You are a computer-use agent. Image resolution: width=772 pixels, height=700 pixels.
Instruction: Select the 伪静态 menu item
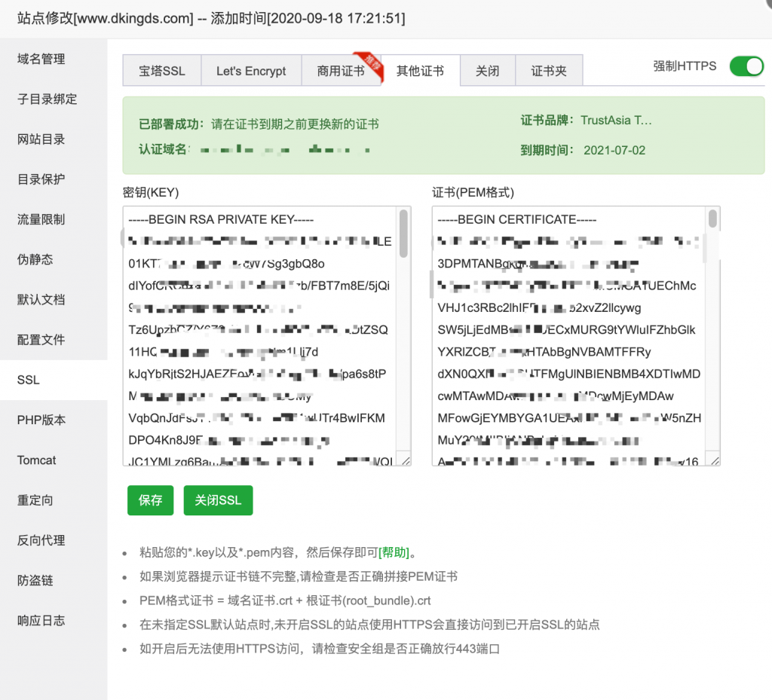pyautogui.click(x=34, y=259)
